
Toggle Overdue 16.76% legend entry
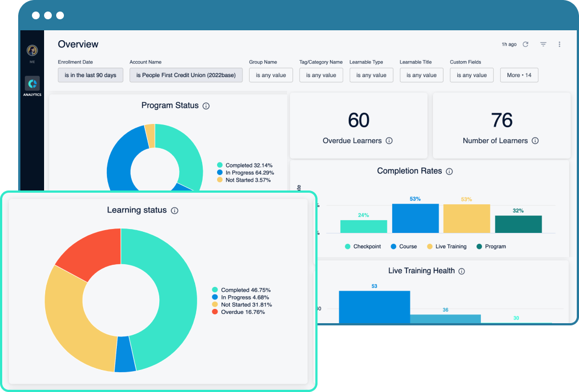pyautogui.click(x=239, y=312)
